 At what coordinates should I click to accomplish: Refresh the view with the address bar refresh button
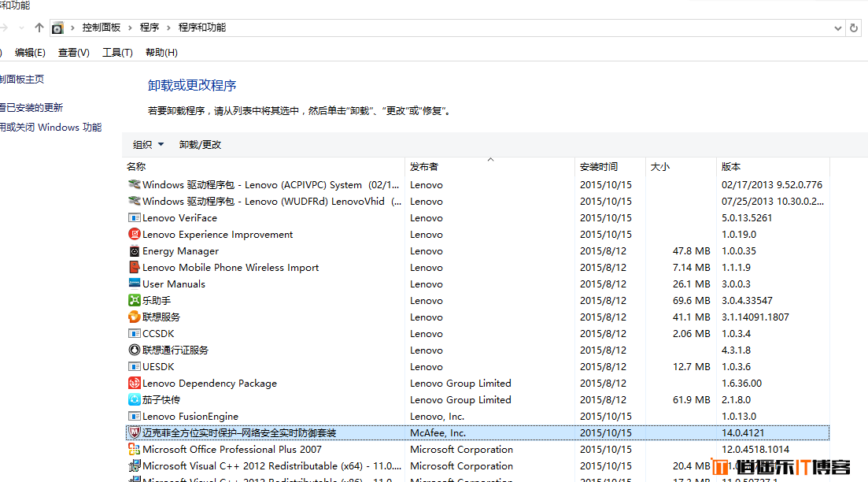[854, 28]
